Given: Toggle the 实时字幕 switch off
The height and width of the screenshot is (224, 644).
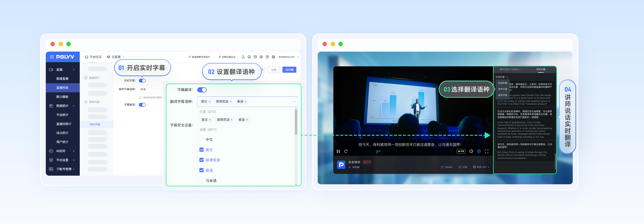Looking at the screenshot, I should pyautogui.click(x=142, y=81).
